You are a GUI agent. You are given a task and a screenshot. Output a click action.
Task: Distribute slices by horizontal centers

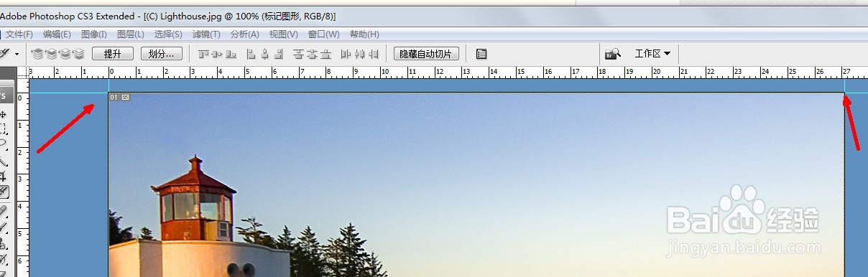pos(359,54)
